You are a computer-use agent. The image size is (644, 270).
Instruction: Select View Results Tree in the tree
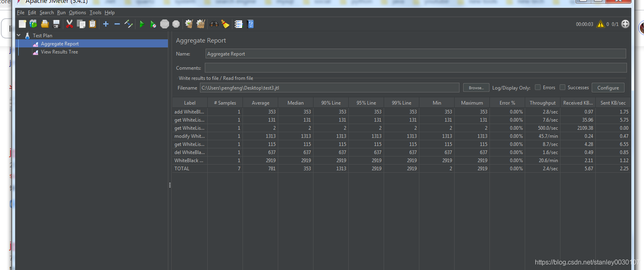(59, 52)
